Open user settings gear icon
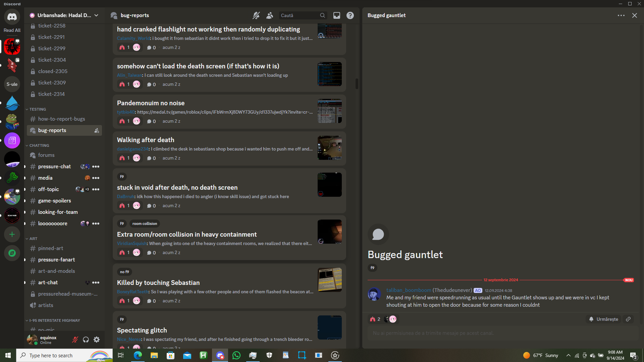The image size is (644, 362). (x=97, y=340)
